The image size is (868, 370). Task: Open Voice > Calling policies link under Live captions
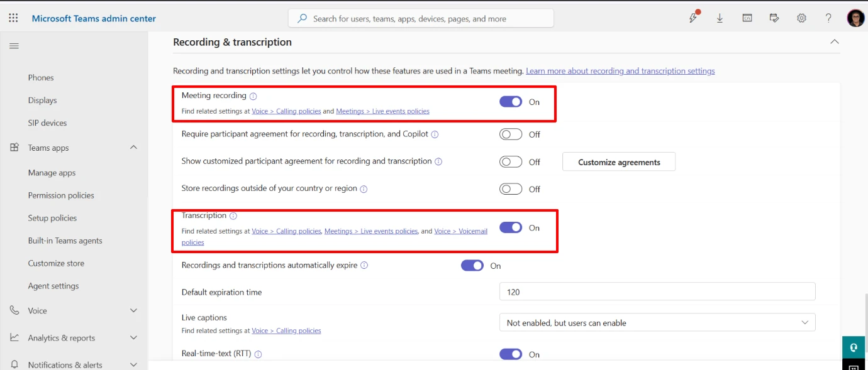click(286, 331)
